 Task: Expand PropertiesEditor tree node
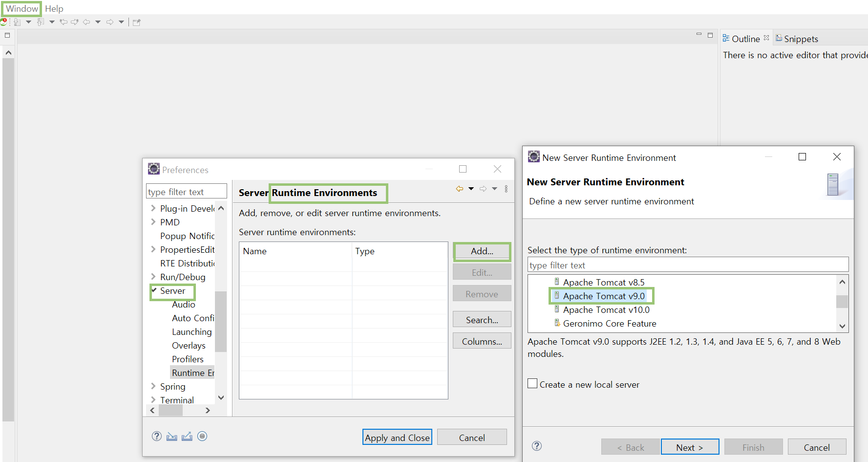click(x=153, y=249)
